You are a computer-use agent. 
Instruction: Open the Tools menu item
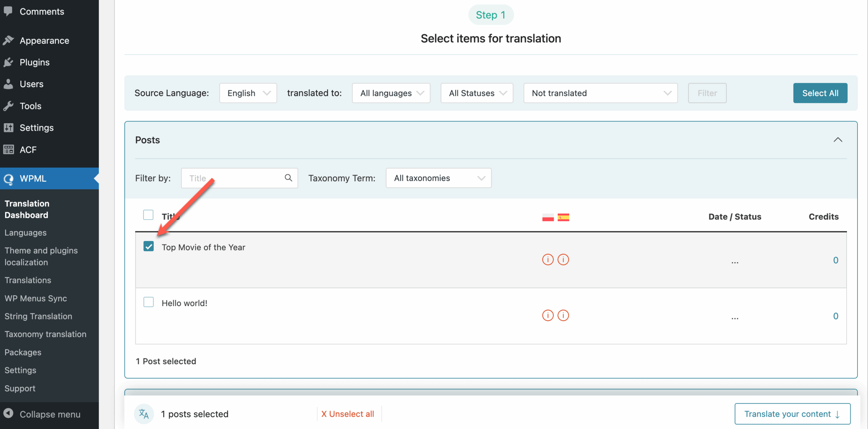[x=50, y=106]
